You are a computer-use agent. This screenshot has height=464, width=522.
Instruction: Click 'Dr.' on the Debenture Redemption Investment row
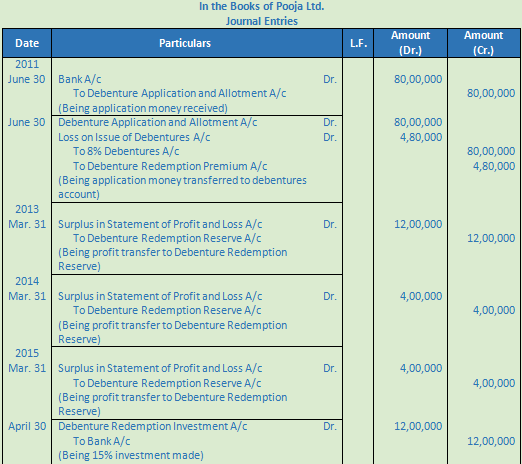click(x=330, y=426)
